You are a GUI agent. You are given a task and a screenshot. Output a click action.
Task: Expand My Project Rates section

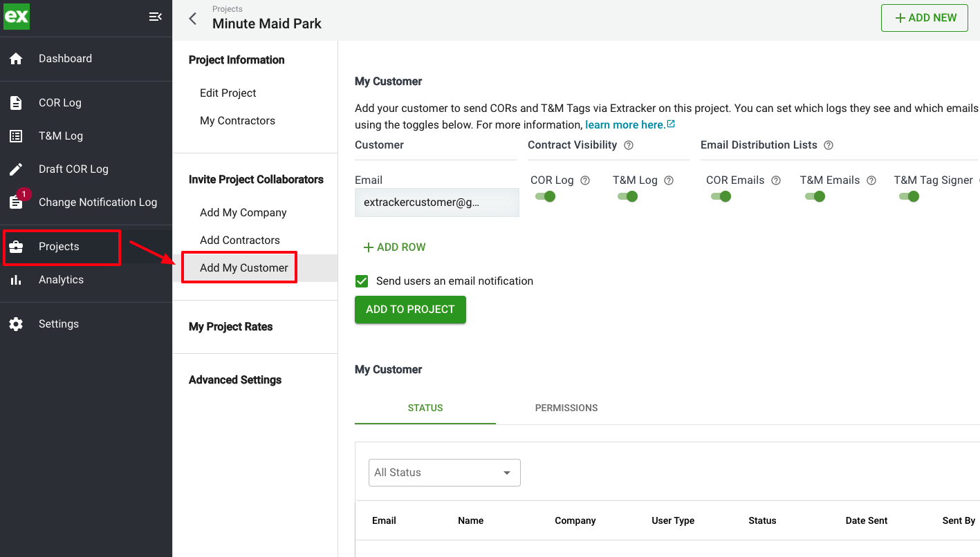tap(231, 327)
